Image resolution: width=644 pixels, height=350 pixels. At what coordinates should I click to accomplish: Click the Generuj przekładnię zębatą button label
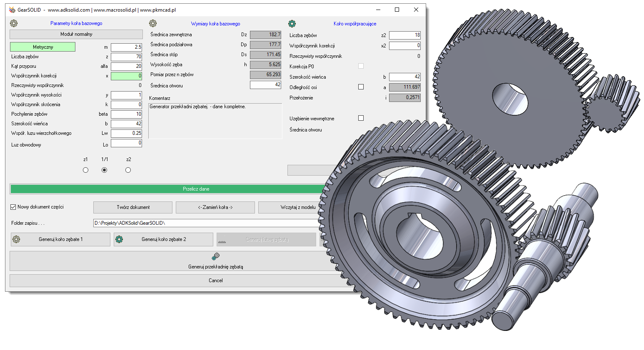tap(215, 267)
